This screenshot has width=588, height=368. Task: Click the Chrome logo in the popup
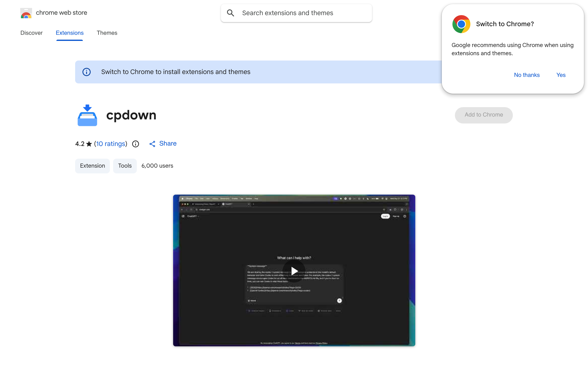point(461,24)
